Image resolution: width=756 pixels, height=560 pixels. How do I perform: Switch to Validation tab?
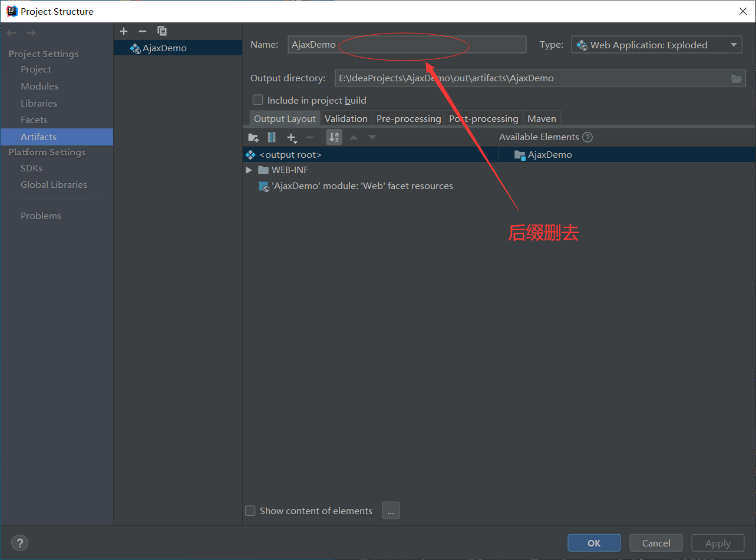346,118
